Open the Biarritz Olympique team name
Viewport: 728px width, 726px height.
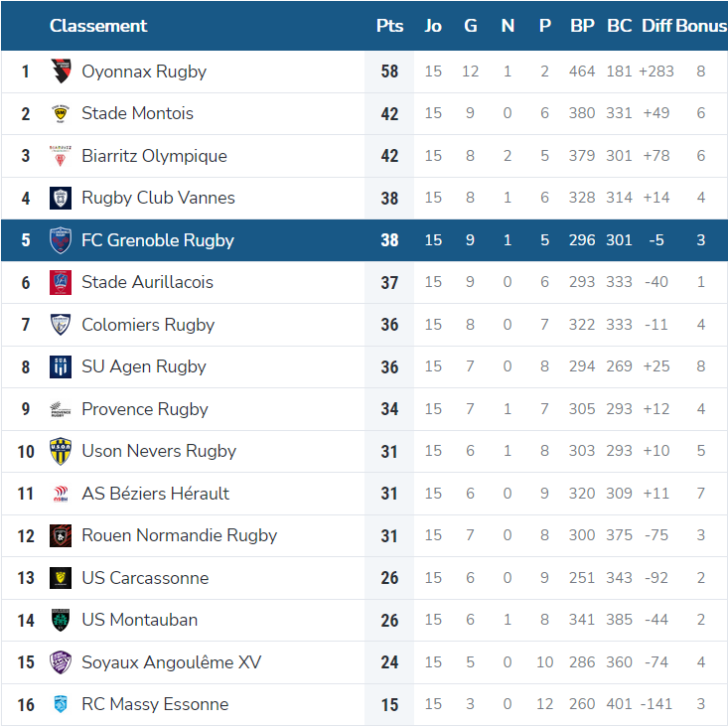tap(154, 156)
